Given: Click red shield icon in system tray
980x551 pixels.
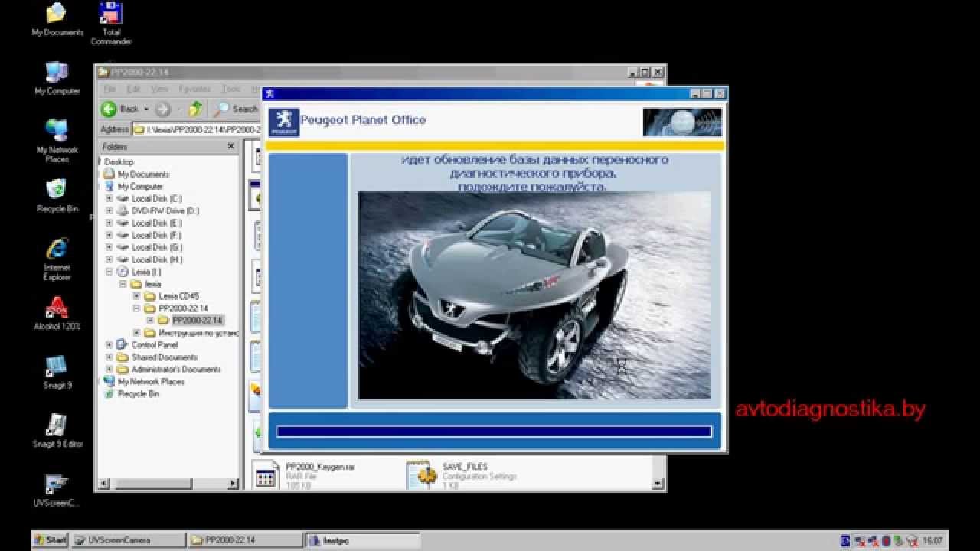Looking at the screenshot, I should 886,540.
